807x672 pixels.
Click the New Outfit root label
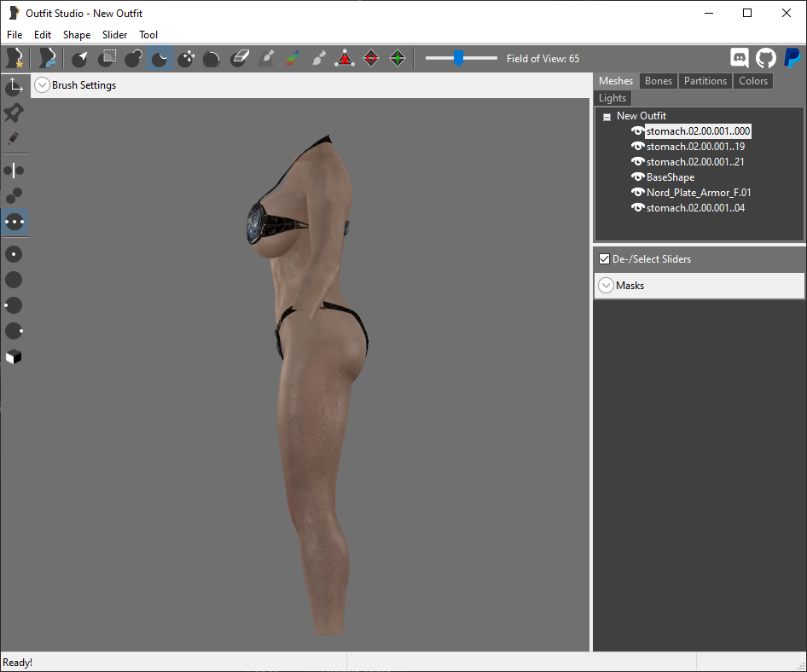642,116
